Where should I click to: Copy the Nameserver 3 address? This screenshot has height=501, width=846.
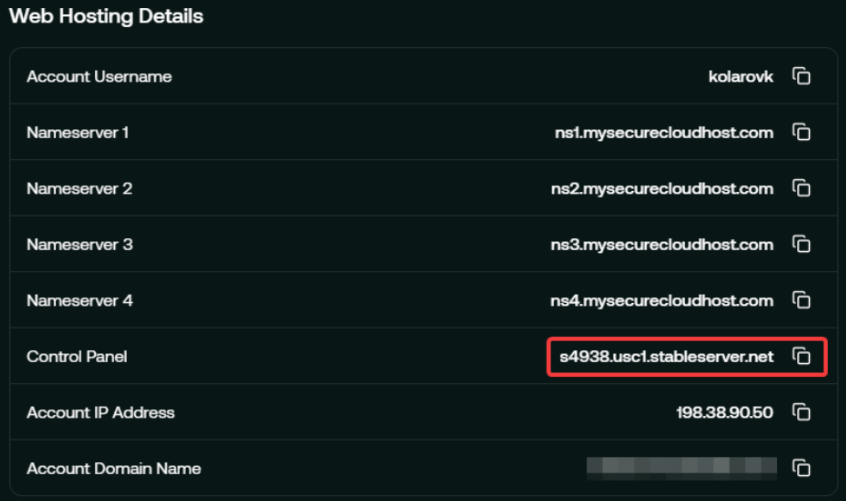point(801,244)
